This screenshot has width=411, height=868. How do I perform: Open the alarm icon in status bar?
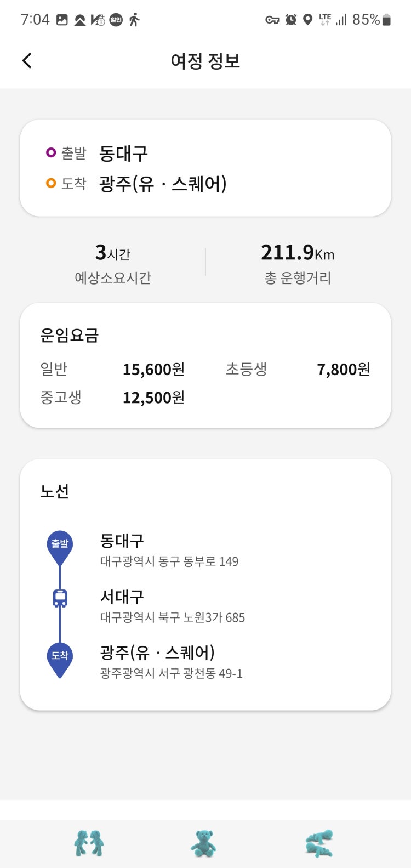tap(291, 20)
